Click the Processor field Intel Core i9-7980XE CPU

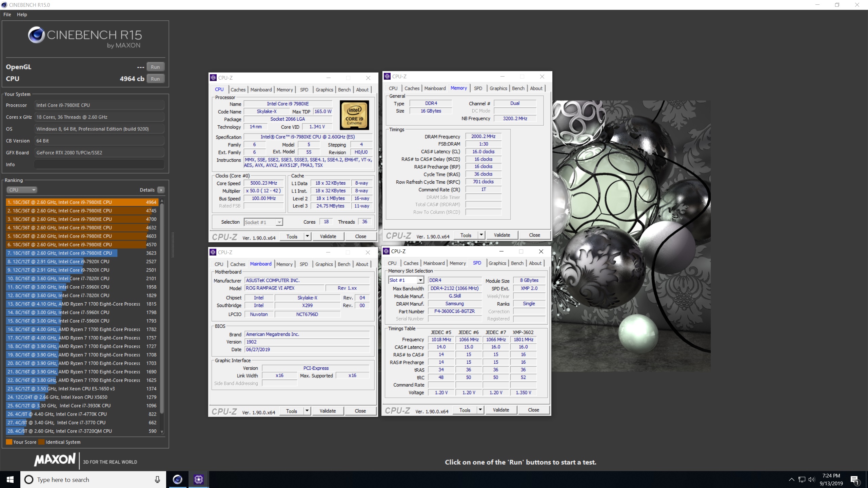click(99, 105)
